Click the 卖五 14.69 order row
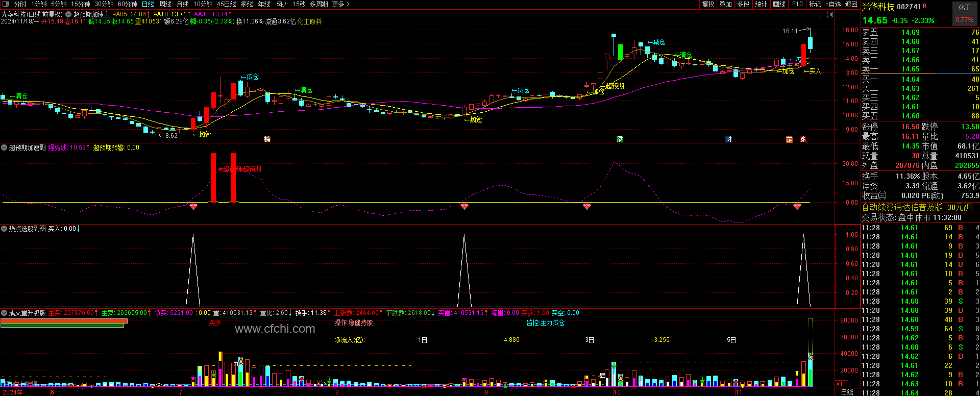 click(x=921, y=32)
